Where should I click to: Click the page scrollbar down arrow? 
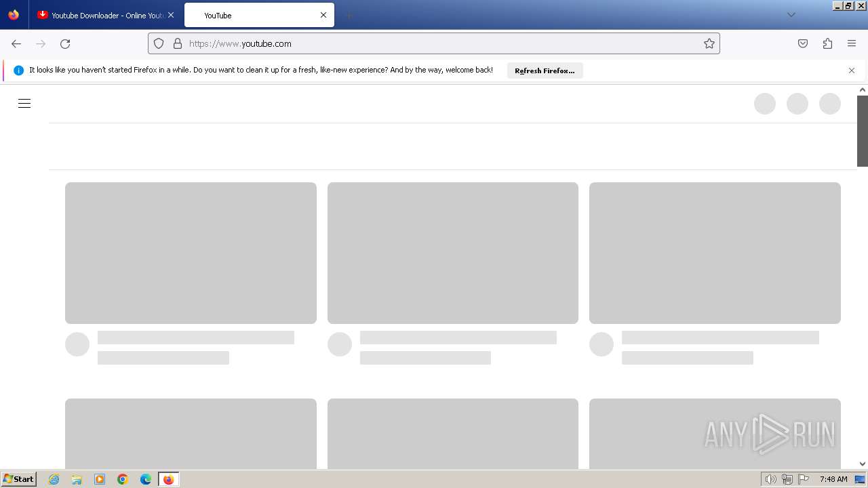pyautogui.click(x=863, y=464)
